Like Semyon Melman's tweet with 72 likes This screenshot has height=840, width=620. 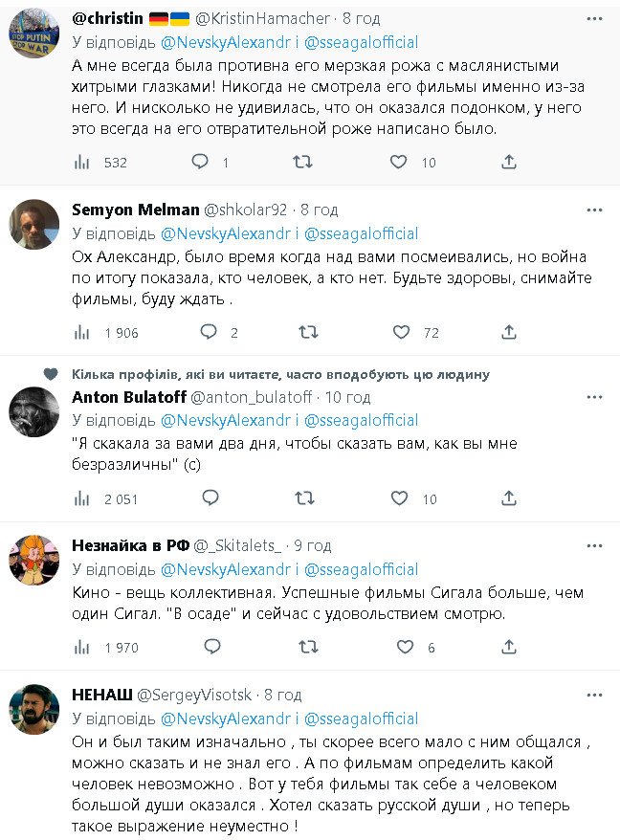coord(400,332)
